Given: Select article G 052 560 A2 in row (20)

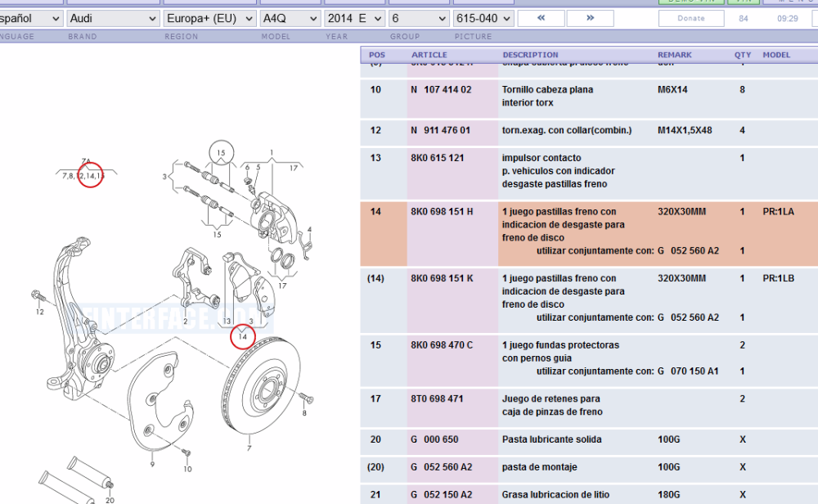Looking at the screenshot, I should click(442, 467).
